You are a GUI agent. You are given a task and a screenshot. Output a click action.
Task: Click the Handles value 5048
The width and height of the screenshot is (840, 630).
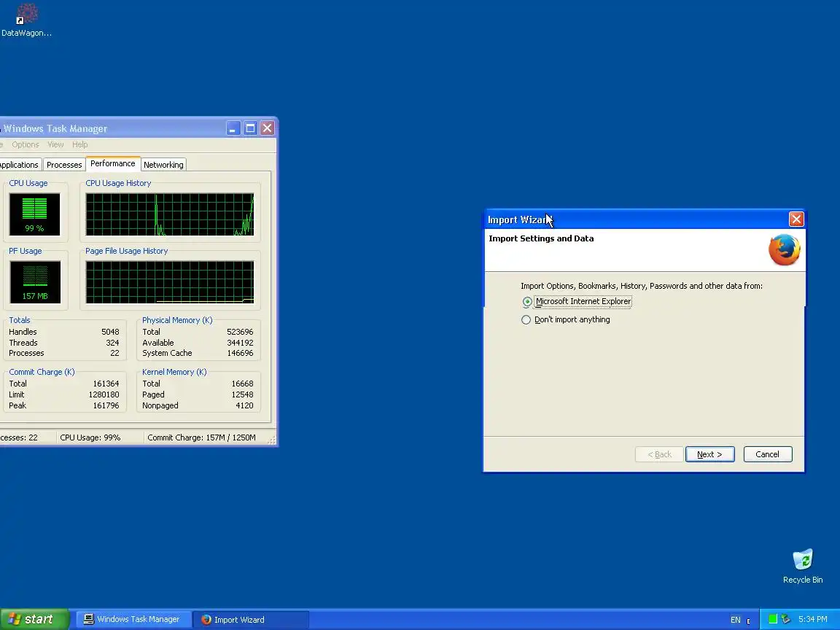pos(110,332)
